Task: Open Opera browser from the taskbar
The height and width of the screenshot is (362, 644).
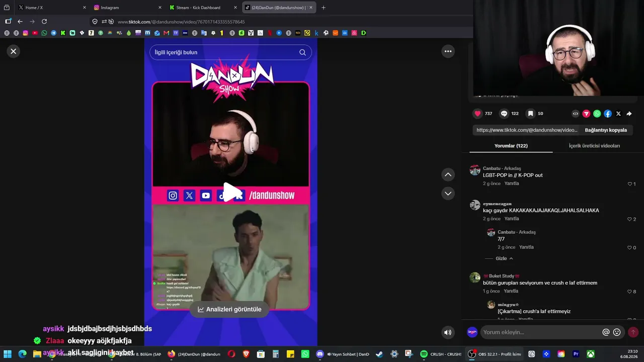Action: 231,354
